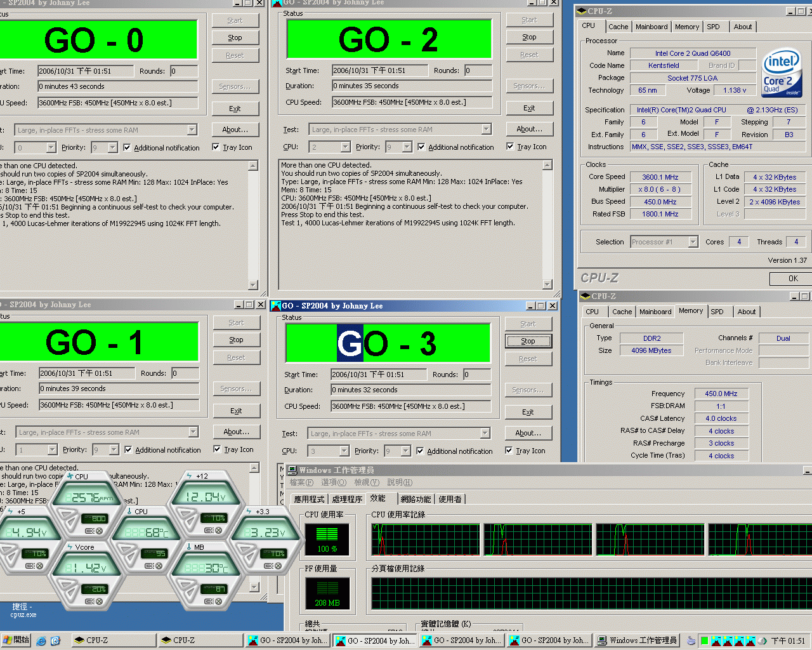Toggle Tray Icon in GO - 0 window
Screen dimensions: 812x650
point(216,147)
